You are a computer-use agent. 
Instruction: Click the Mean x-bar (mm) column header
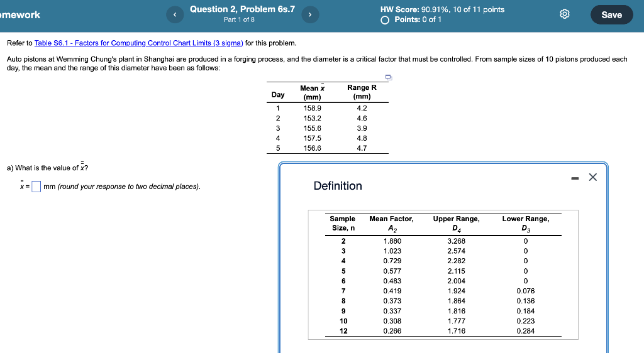(x=312, y=92)
